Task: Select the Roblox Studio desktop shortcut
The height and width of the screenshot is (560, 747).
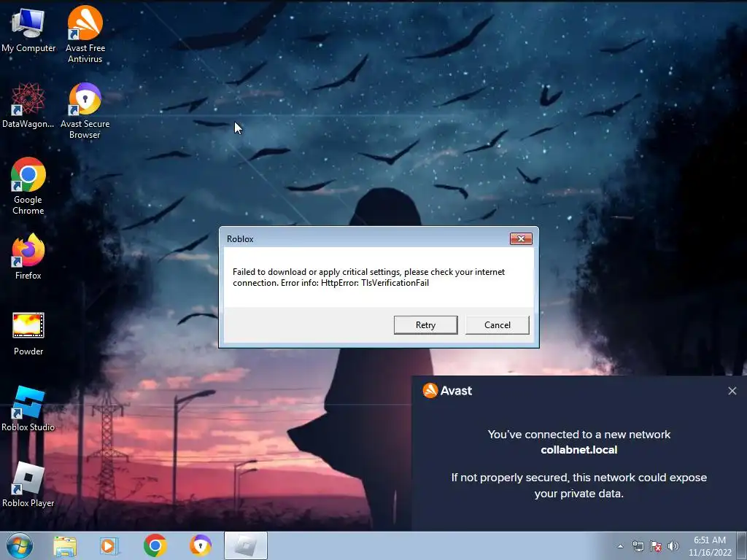Action: tap(28, 409)
